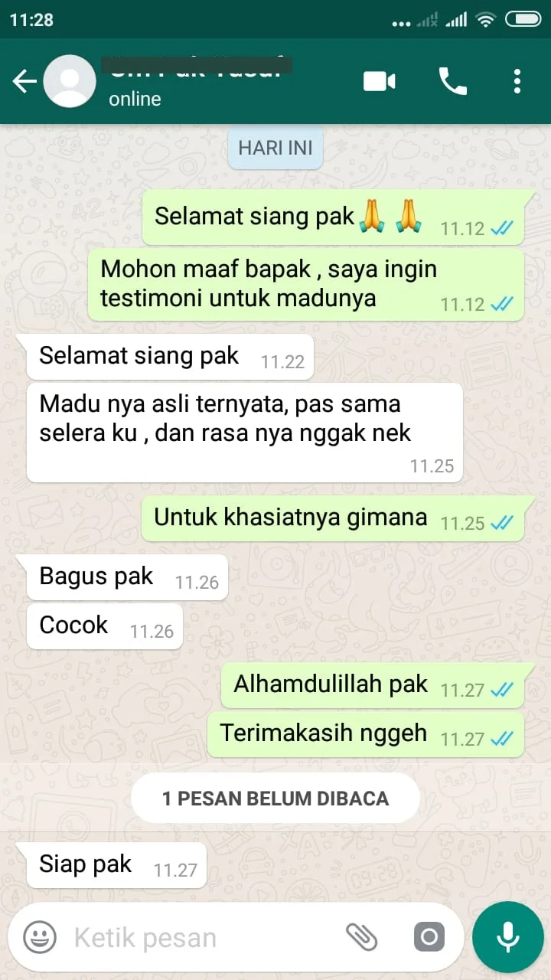This screenshot has height=980, width=551.
Task: Start a voice call
Action: click(x=452, y=81)
